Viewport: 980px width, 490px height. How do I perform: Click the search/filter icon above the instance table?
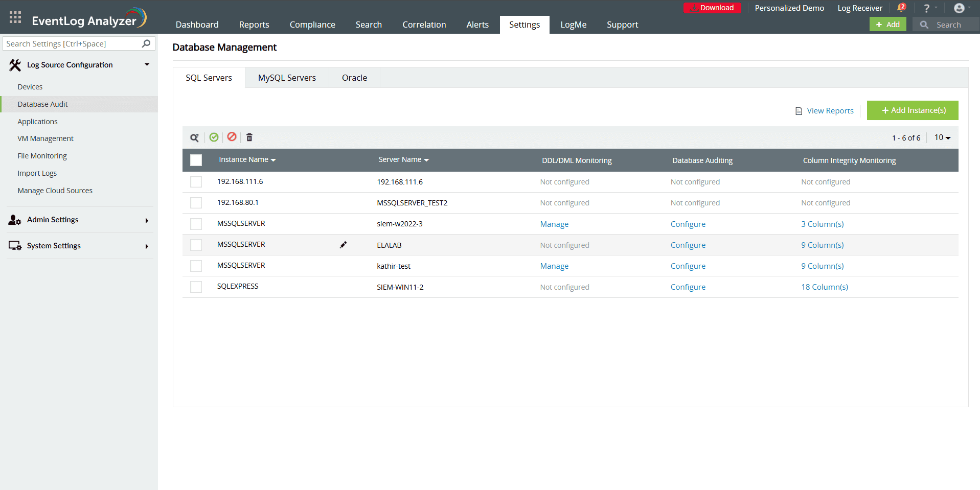click(x=194, y=137)
